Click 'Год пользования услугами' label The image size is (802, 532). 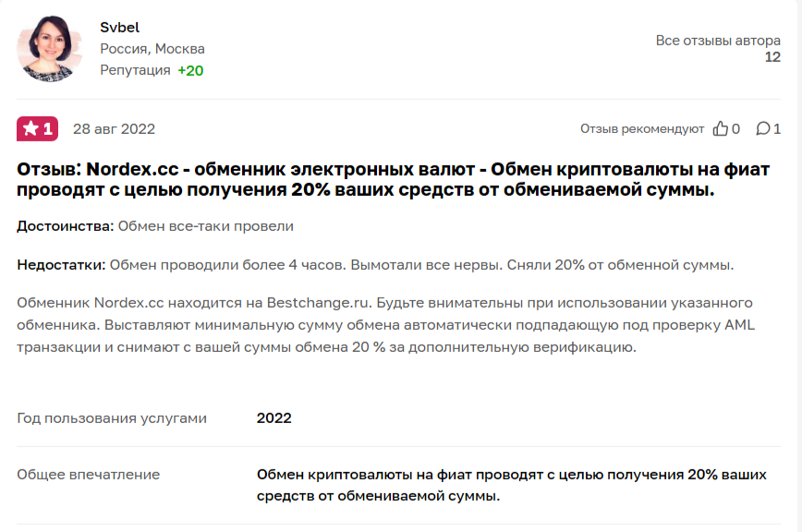[112, 418]
